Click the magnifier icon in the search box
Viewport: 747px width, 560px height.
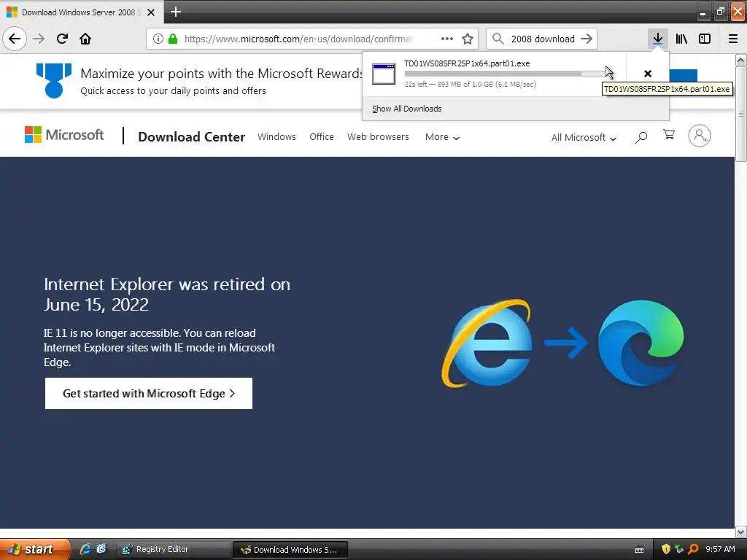tap(498, 39)
